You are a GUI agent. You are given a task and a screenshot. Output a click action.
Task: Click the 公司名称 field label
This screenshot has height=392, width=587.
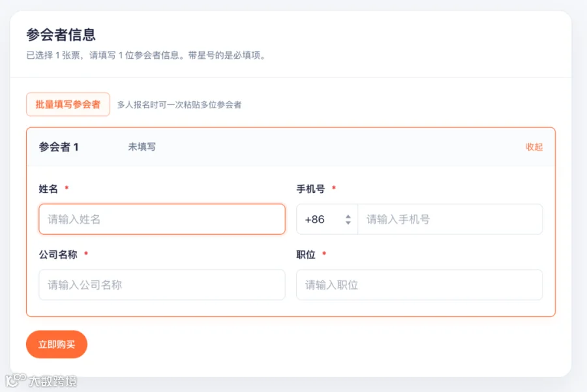click(x=58, y=254)
